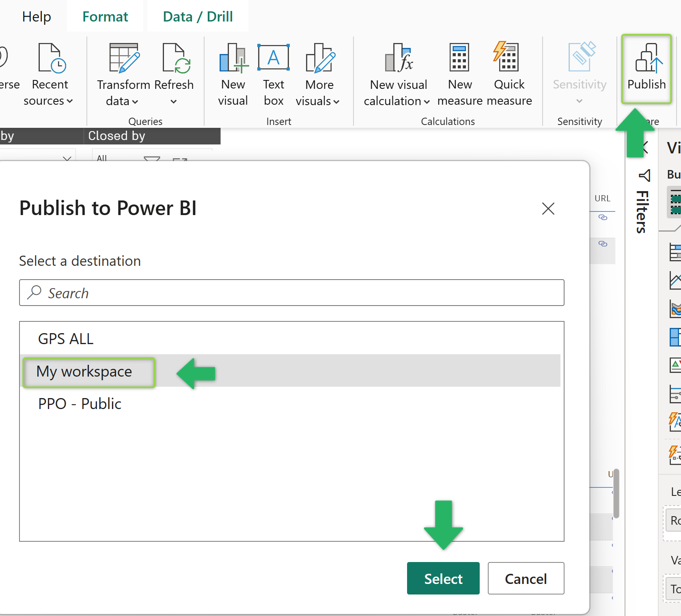Click the Cancel button
The width and height of the screenshot is (681, 616).
coord(526,578)
